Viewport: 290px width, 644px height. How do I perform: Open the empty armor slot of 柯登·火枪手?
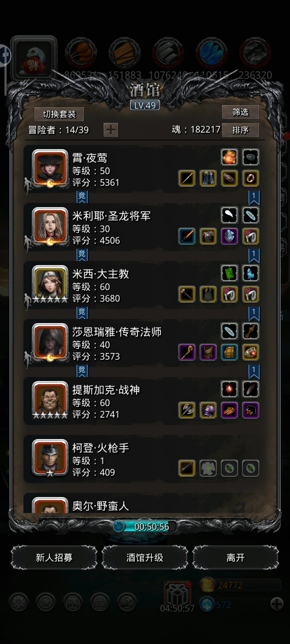208,468
